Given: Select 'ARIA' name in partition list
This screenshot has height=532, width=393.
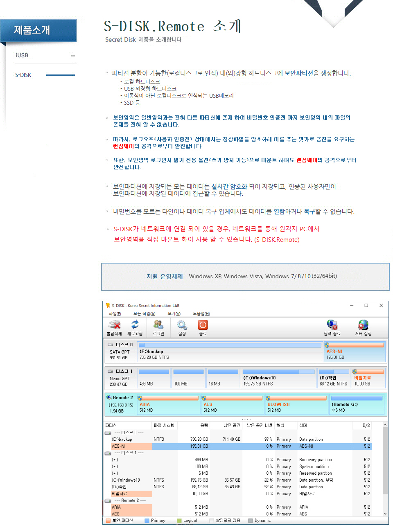Looking at the screenshot, I should click(116, 507).
